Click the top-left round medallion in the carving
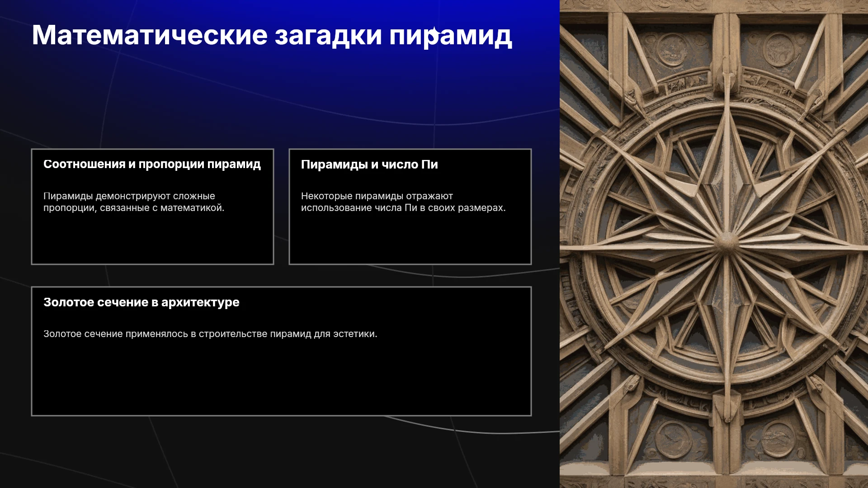Viewport: 868px width, 488px height. [672, 49]
